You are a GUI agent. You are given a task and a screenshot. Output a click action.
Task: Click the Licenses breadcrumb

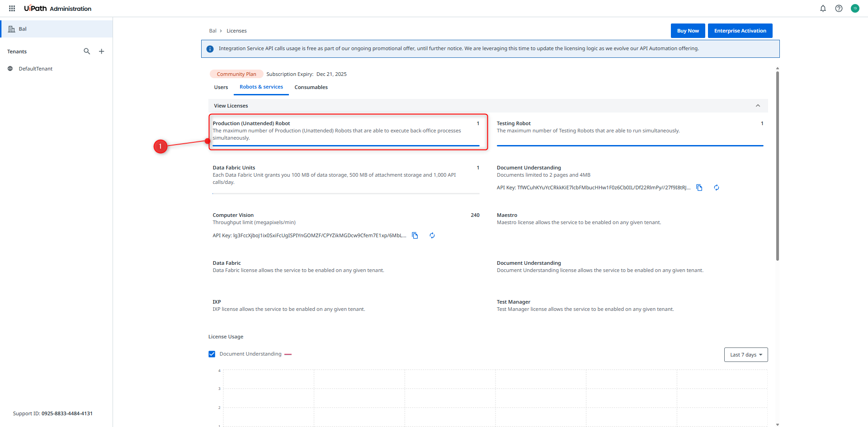pos(236,31)
